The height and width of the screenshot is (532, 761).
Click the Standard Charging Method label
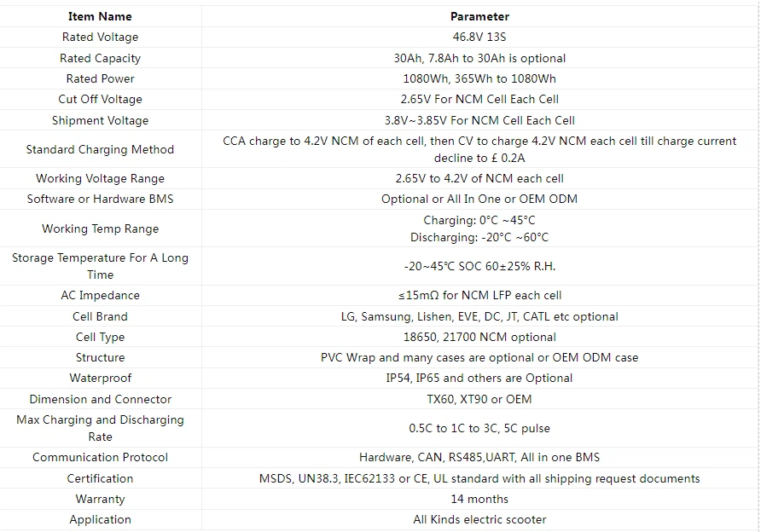tap(100, 149)
